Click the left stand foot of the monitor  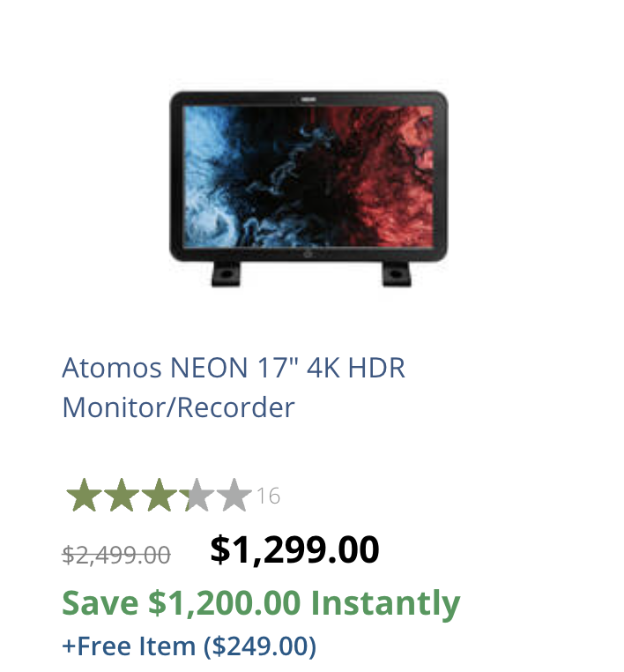tap(226, 273)
